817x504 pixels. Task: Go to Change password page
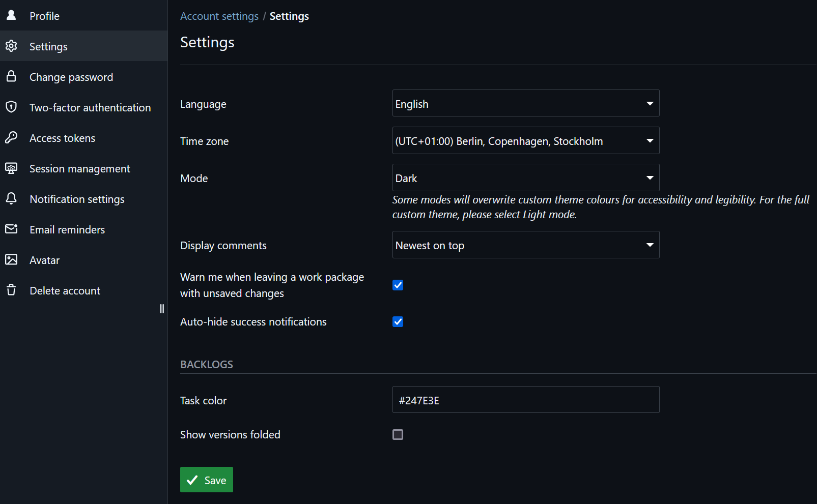tap(83, 76)
